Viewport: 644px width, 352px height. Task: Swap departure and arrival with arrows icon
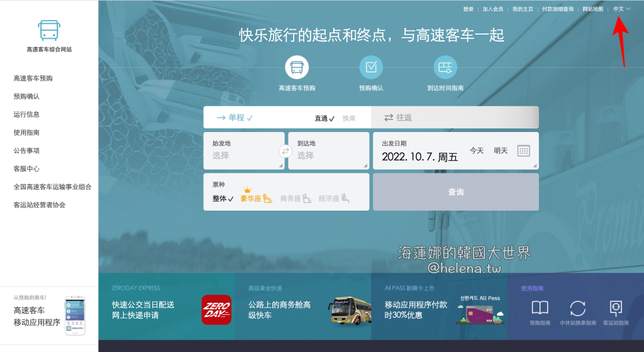(x=286, y=151)
